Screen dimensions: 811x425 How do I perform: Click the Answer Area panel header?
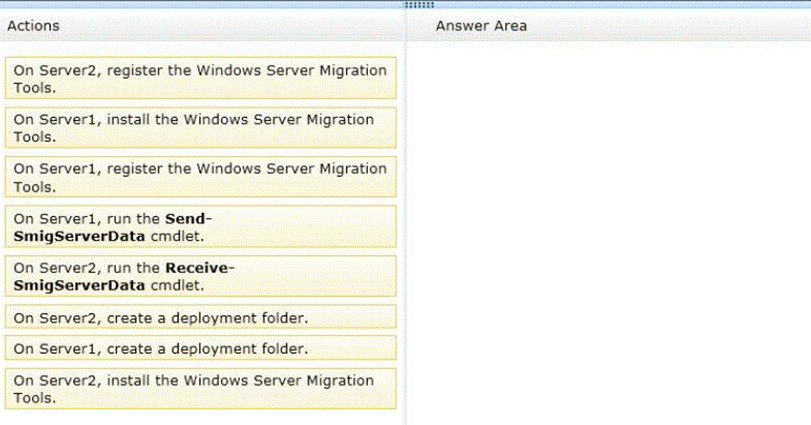pos(481,25)
